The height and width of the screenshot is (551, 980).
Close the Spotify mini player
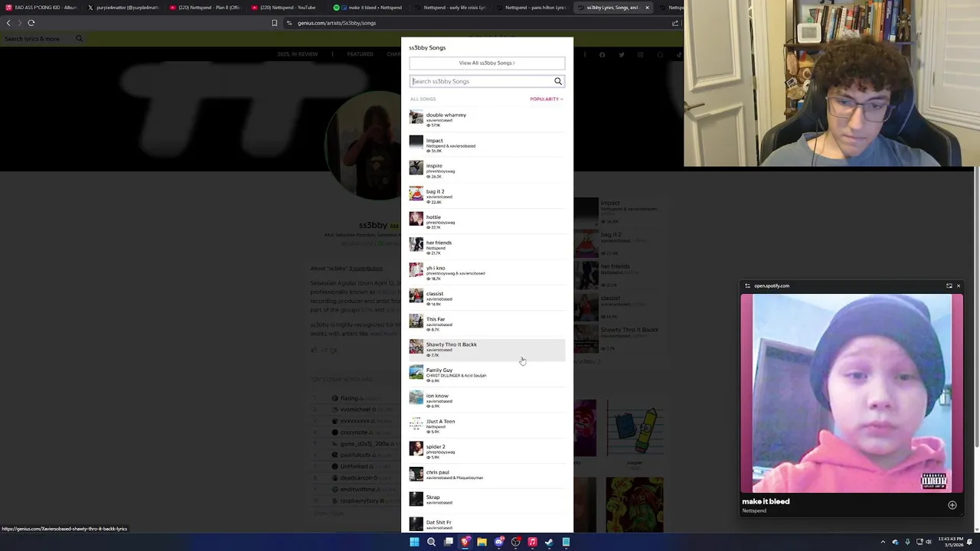click(x=958, y=285)
